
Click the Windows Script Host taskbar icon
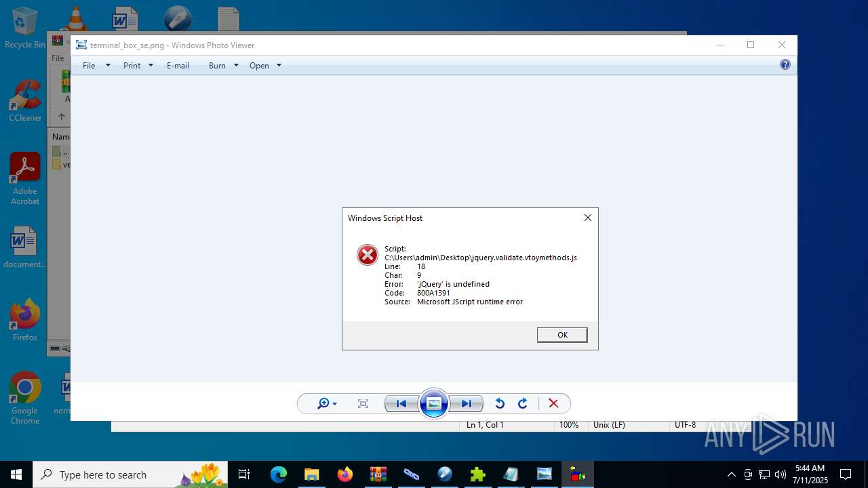pyautogui.click(x=578, y=474)
